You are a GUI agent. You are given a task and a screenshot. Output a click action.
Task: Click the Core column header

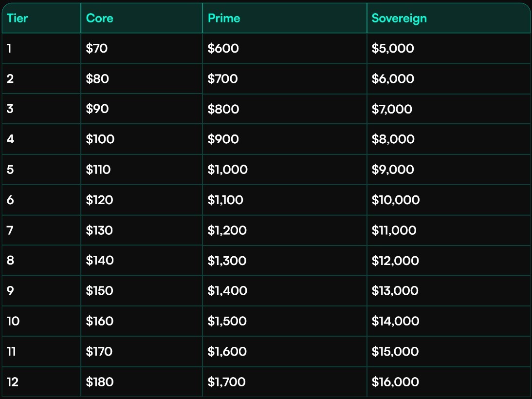point(100,19)
